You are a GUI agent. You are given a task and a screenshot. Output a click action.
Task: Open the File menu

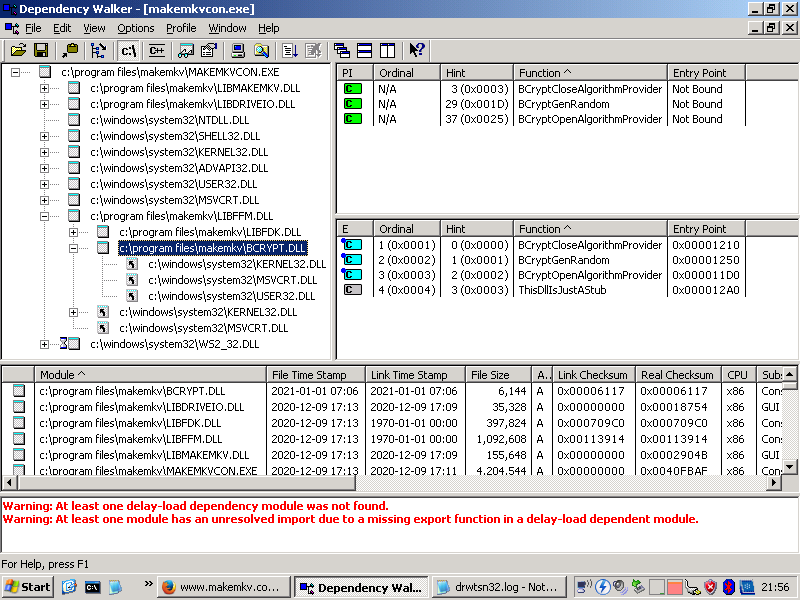pos(33,28)
